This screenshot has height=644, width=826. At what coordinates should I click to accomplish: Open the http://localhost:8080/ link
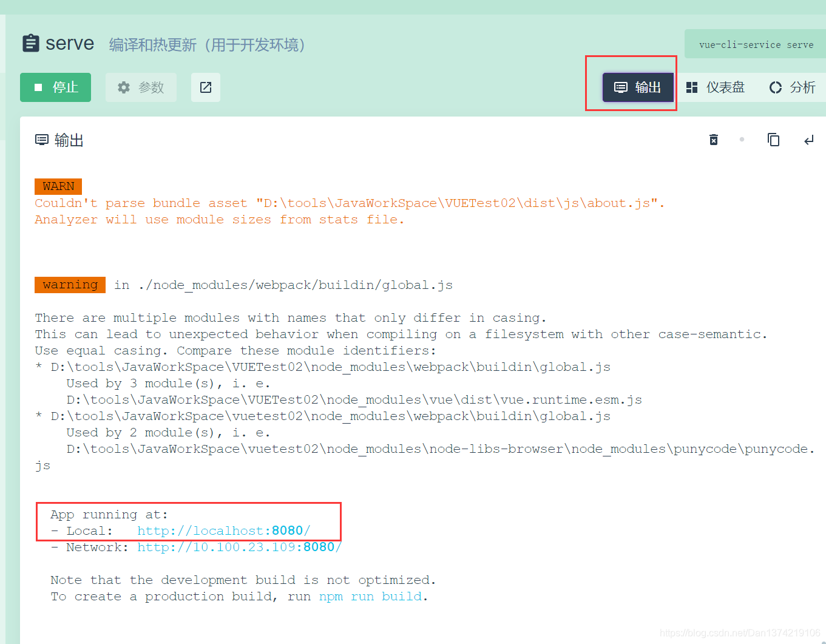click(224, 530)
